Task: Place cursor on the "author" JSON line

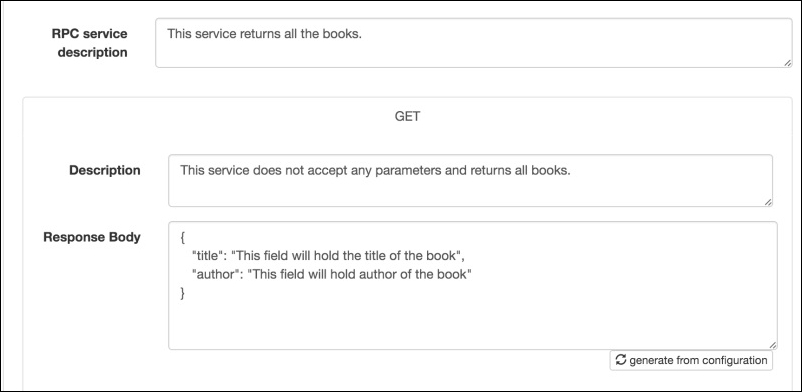Action: tap(331, 274)
